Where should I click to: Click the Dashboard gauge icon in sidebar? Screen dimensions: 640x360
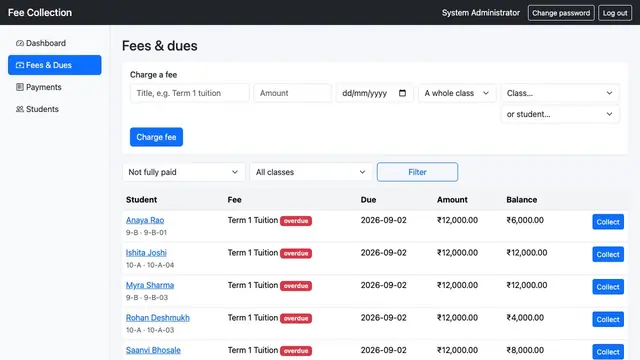20,43
